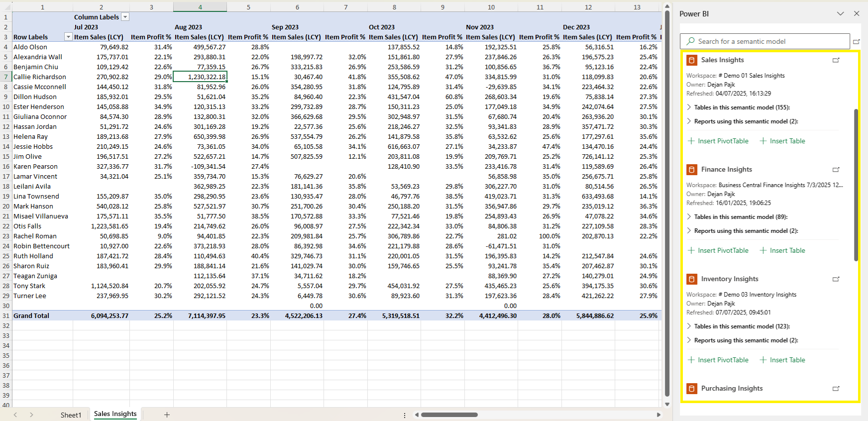The image size is (868, 421).
Task: Expand Tables in this semantic model (155)
Action: pyautogui.click(x=689, y=107)
